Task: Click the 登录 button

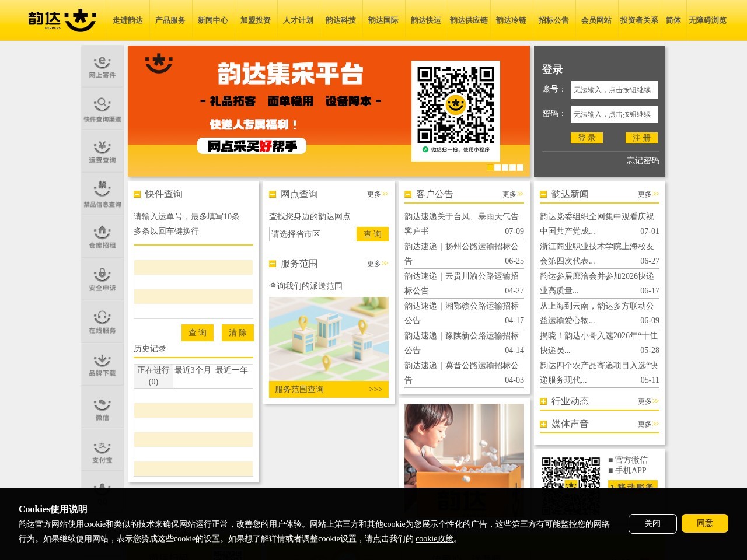Action: coord(587,138)
